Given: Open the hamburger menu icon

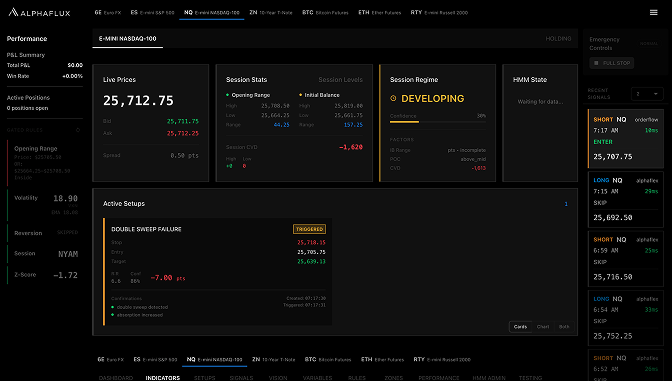Looking at the screenshot, I should (653, 12).
